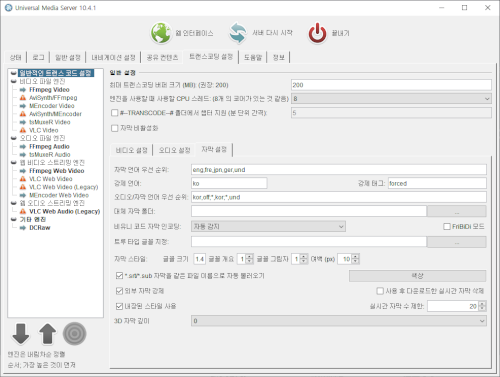
Task: Click the round gray engine toggle icon
Action: tap(75, 334)
